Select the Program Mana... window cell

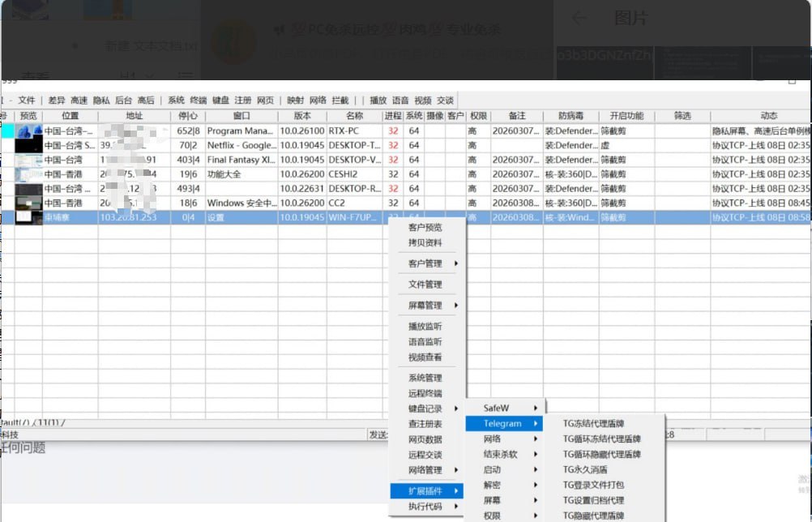241,131
